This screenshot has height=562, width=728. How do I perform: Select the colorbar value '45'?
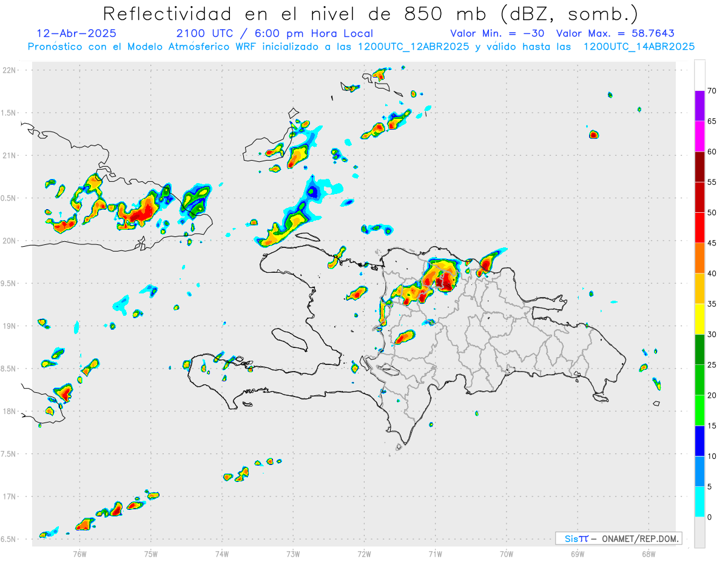click(712, 243)
